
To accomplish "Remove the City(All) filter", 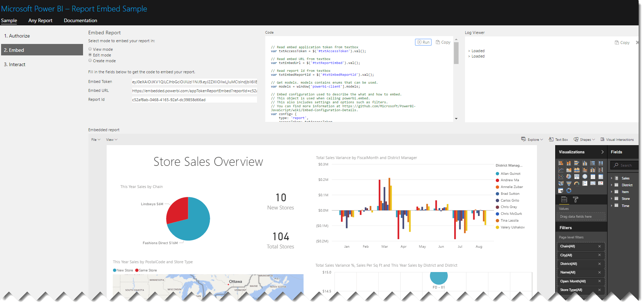I will tap(600, 255).
